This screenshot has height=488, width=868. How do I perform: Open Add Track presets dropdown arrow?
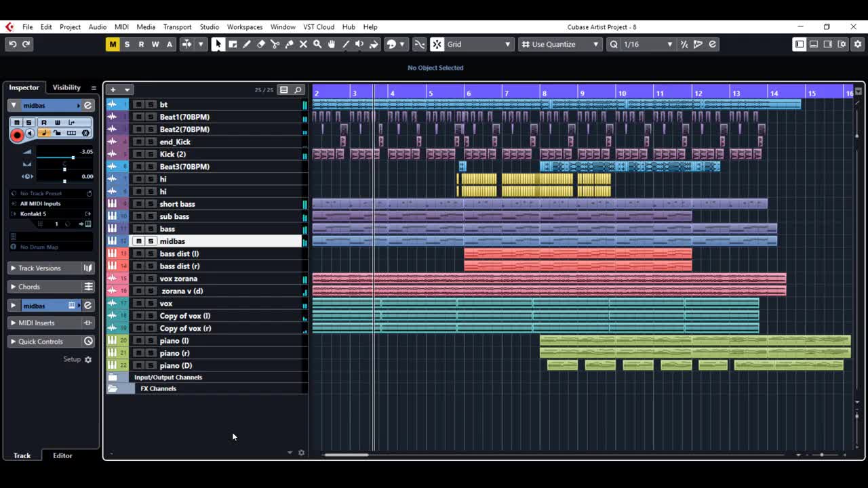click(127, 89)
